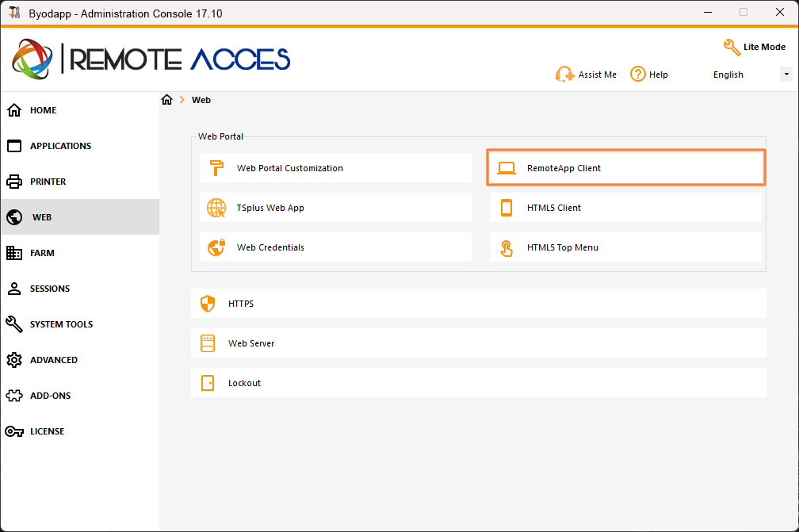Click the Web Credentials globe-lock icon
799x532 pixels.
[x=216, y=247]
